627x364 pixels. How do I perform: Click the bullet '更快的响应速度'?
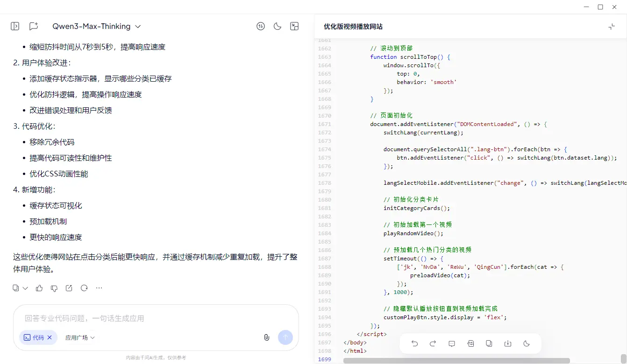click(x=56, y=238)
